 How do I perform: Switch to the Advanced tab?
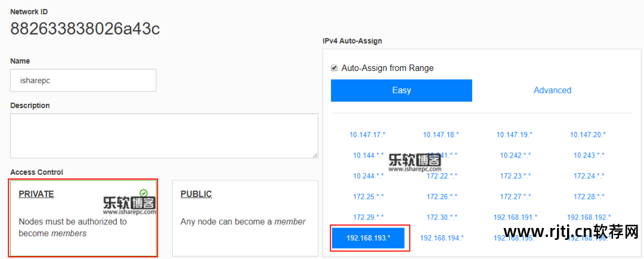(552, 91)
